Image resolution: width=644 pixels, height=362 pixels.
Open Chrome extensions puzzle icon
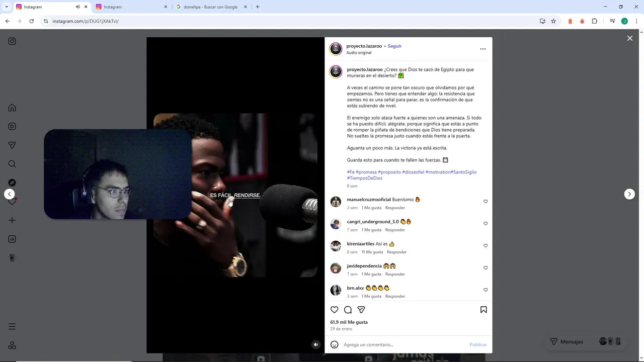click(x=594, y=21)
